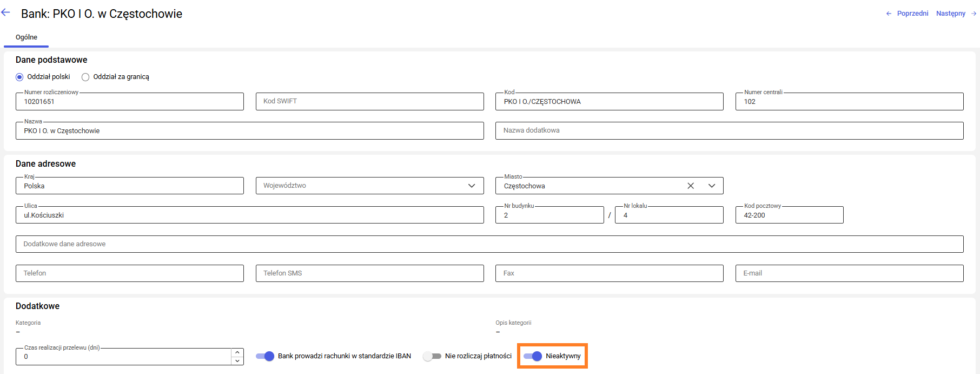Select Oddział polski radio button

(x=20, y=77)
